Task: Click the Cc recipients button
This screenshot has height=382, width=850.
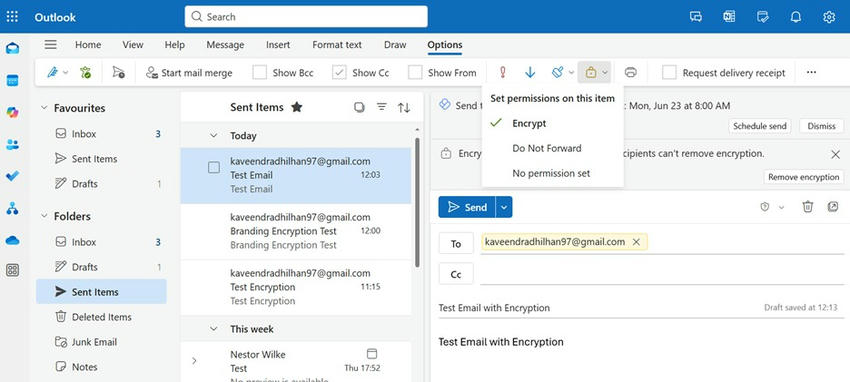Action: tap(456, 274)
